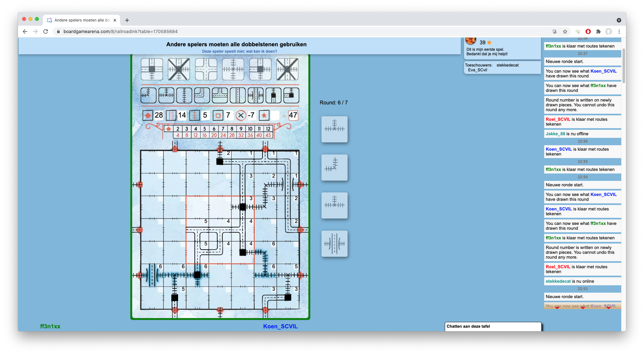Select special station with highway left, rail right
This screenshot has width=644, height=355.
pos(260,69)
